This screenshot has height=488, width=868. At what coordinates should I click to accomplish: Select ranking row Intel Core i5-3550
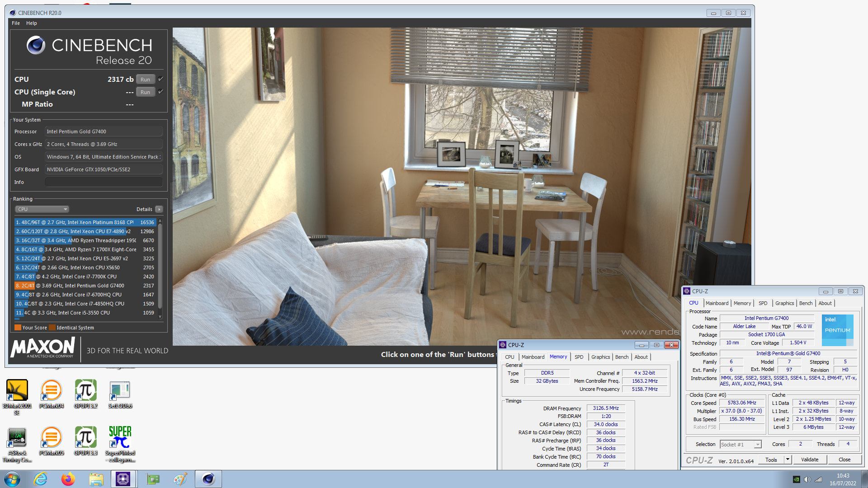[x=85, y=313]
